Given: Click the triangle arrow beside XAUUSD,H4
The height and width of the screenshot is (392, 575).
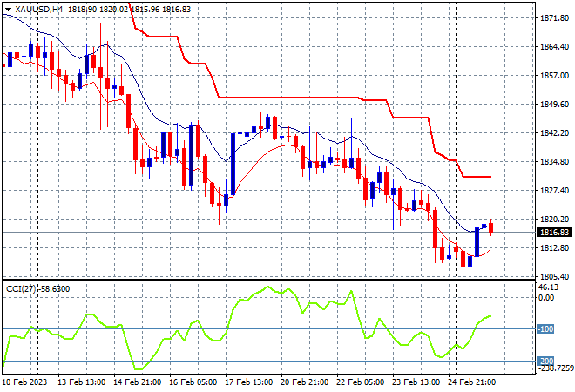Looking at the screenshot, I should pyautogui.click(x=8, y=10).
